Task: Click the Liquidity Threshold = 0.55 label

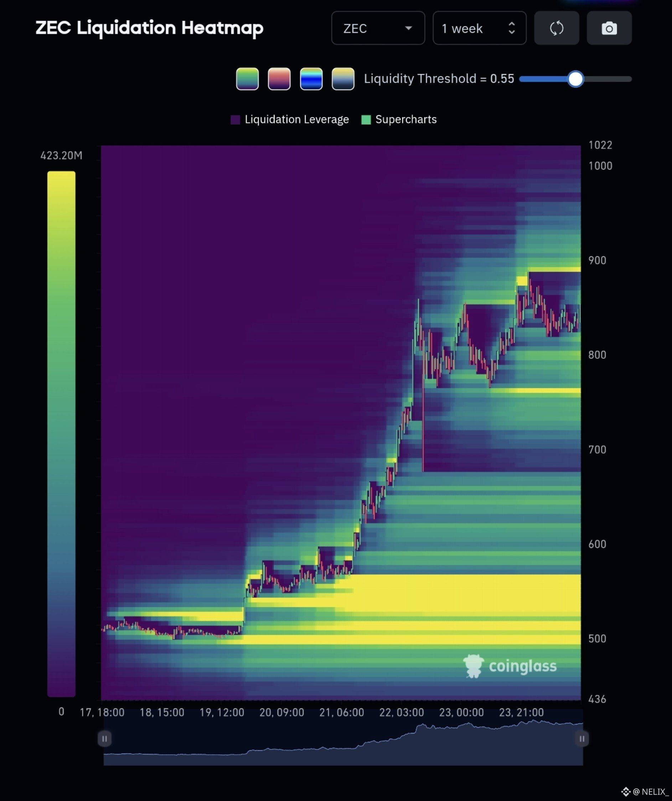Action: (439, 79)
